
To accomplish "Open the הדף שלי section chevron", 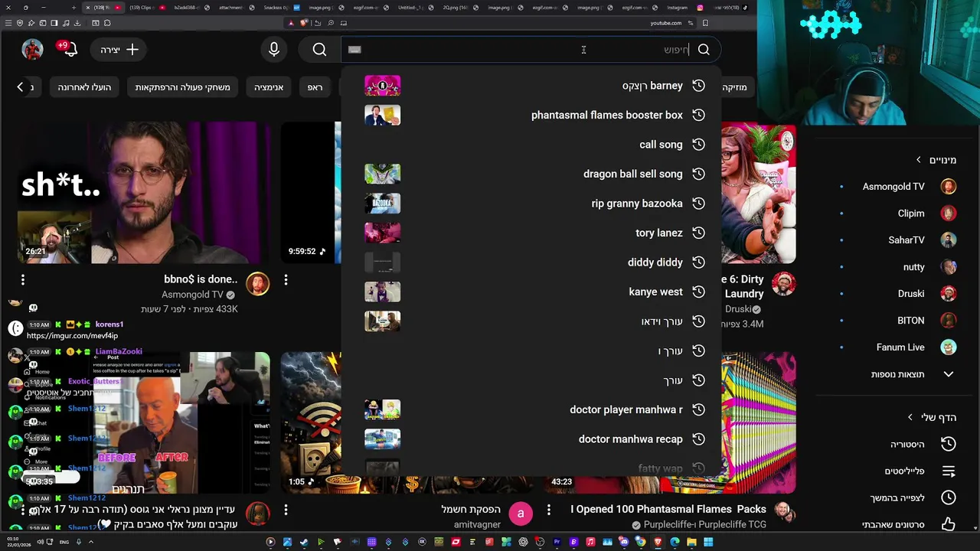I will (x=910, y=417).
